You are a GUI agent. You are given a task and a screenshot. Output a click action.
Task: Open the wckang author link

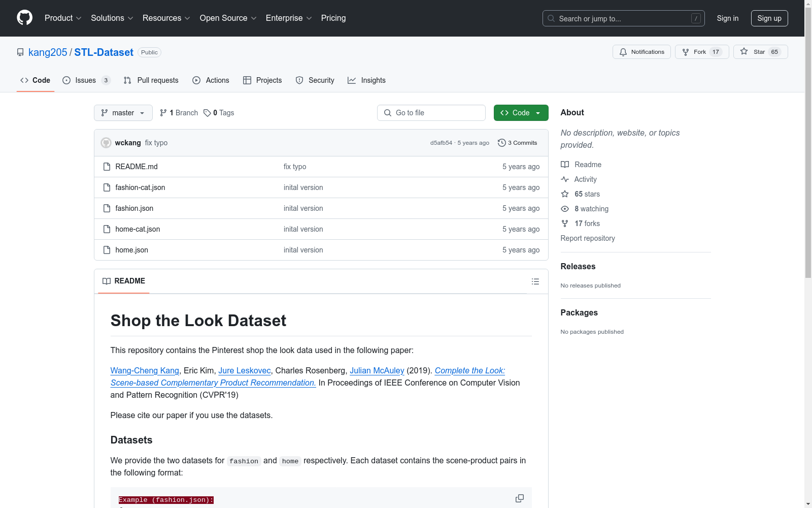[128, 143]
